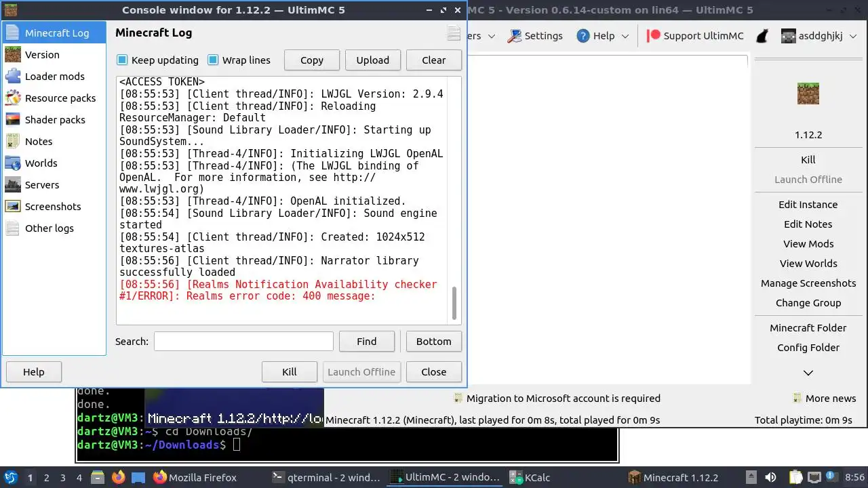868x488 pixels.
Task: Click the Other logs icon in sidebar
Action: (13, 228)
